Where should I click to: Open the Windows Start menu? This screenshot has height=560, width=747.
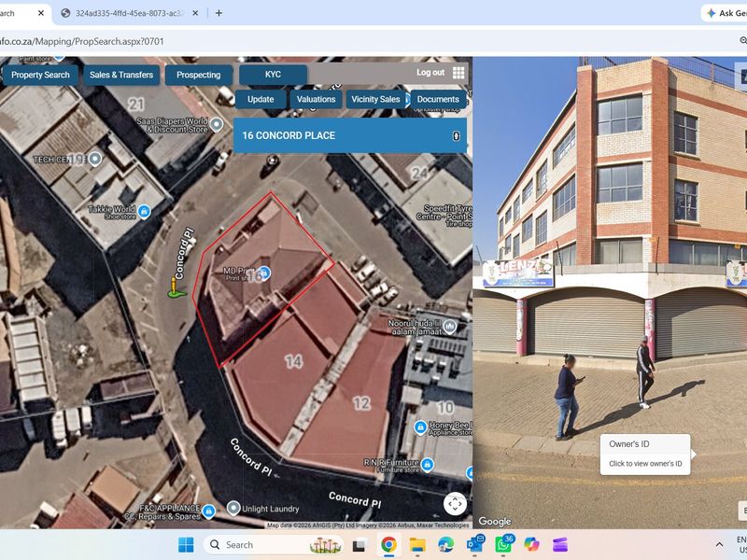click(186, 545)
